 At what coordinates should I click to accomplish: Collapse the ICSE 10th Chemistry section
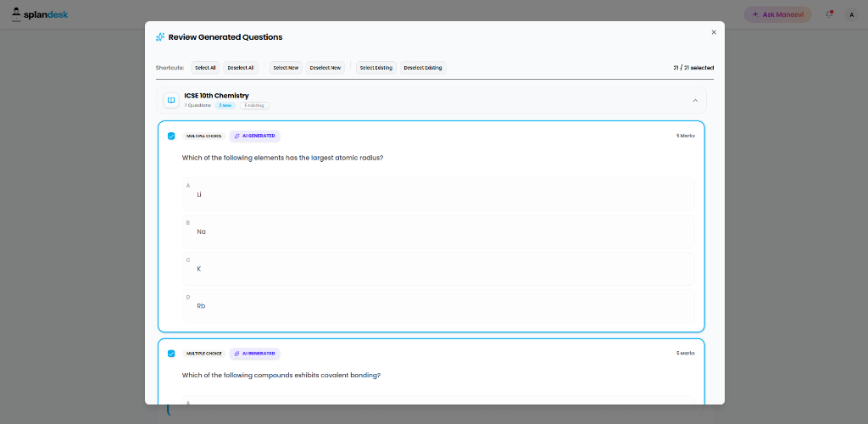[x=695, y=100]
